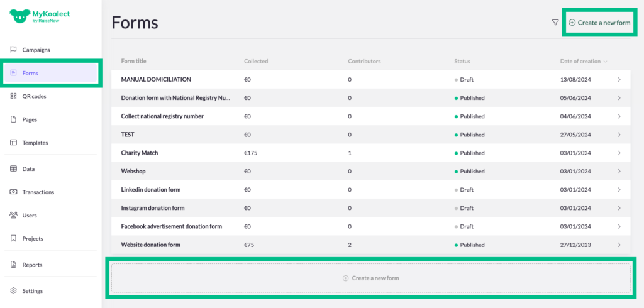Click the Users people icon

pyautogui.click(x=13, y=216)
